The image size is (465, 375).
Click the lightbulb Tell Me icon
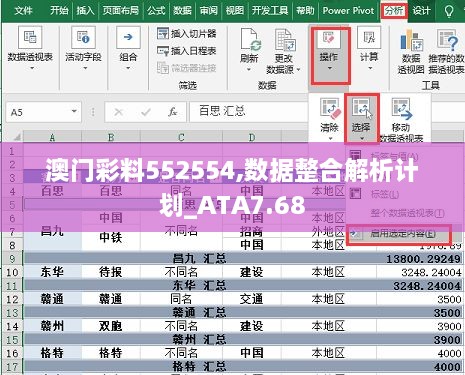449,11
